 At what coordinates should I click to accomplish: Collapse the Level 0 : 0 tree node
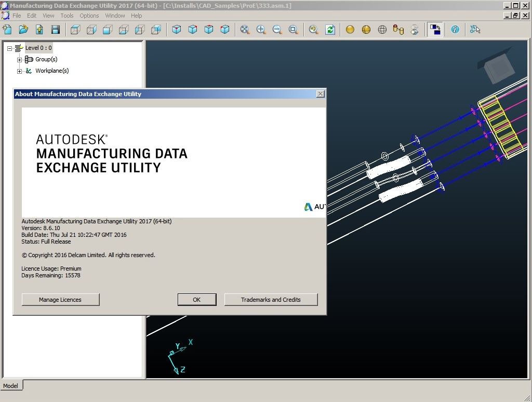(x=9, y=48)
